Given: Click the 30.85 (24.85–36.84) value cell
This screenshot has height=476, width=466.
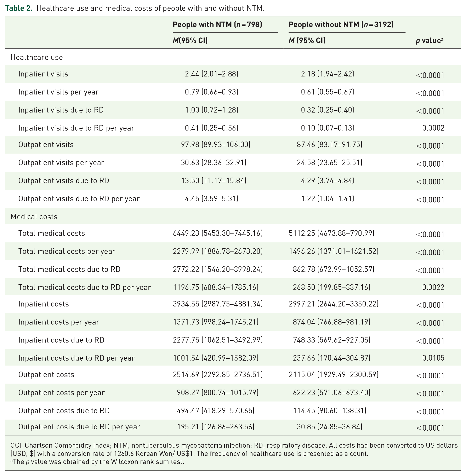Looking at the screenshot, I should (329, 427).
